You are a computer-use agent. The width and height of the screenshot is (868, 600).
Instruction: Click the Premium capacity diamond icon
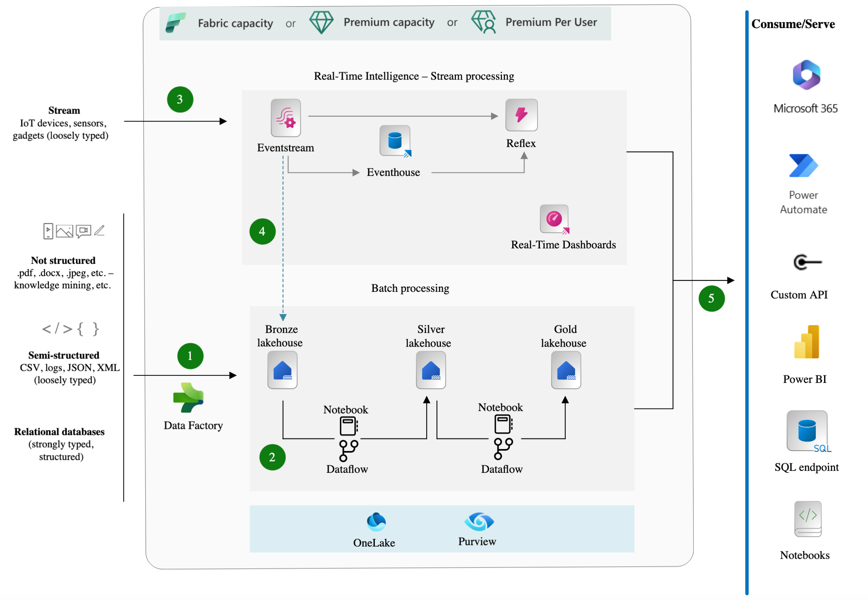tap(321, 22)
